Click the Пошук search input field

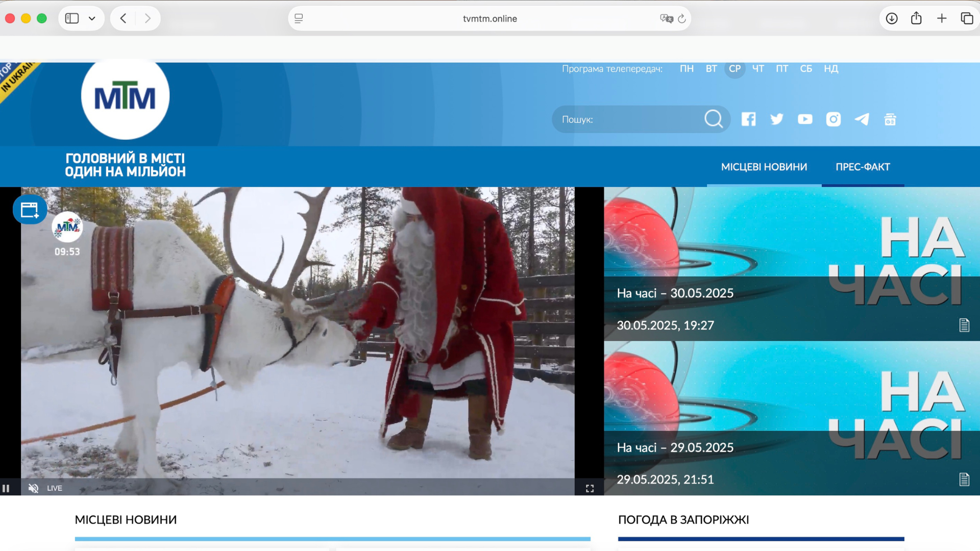(628, 119)
